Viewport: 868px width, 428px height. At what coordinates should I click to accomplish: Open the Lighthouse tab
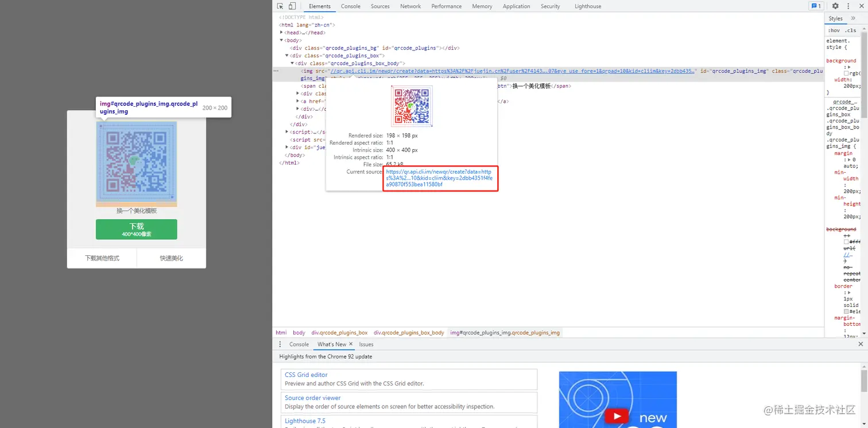point(588,6)
